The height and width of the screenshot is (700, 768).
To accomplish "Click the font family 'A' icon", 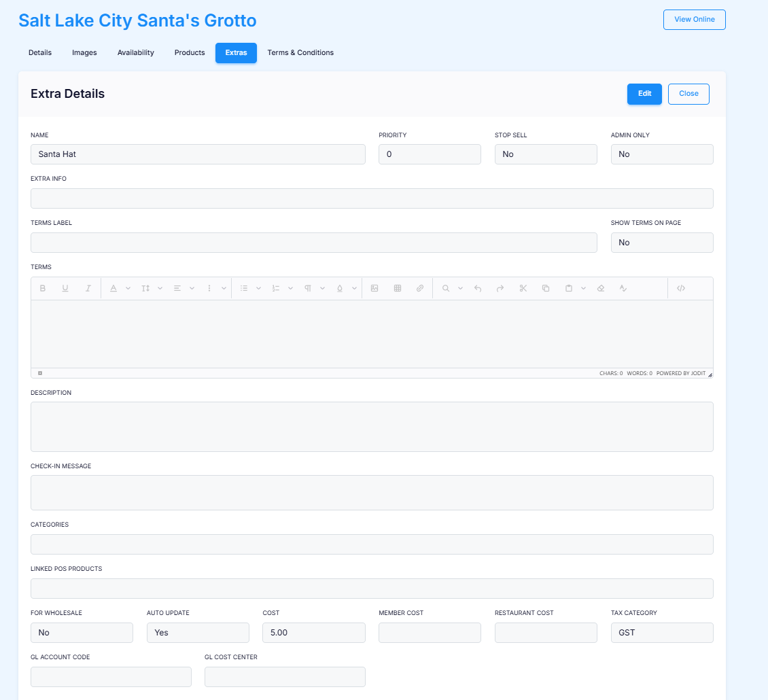I will pos(114,289).
